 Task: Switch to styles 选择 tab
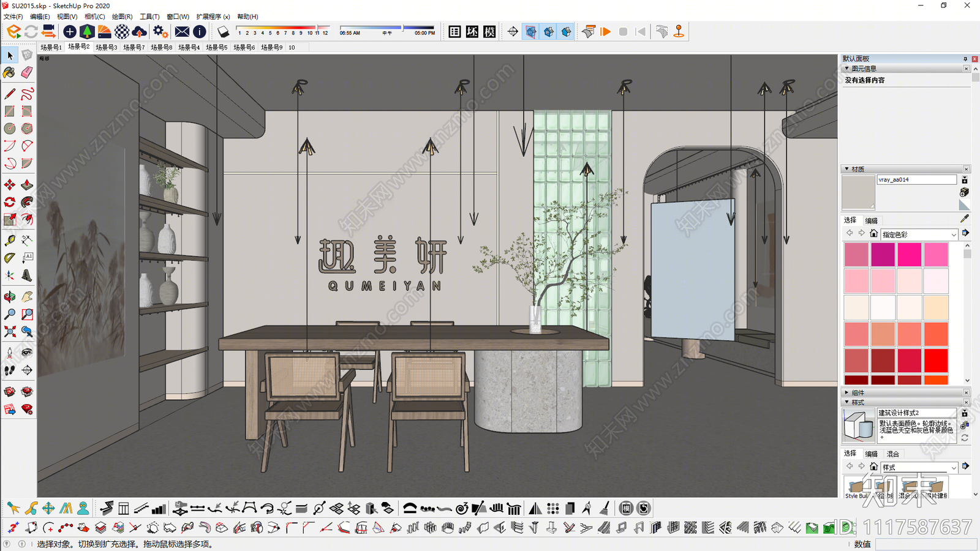pyautogui.click(x=850, y=454)
